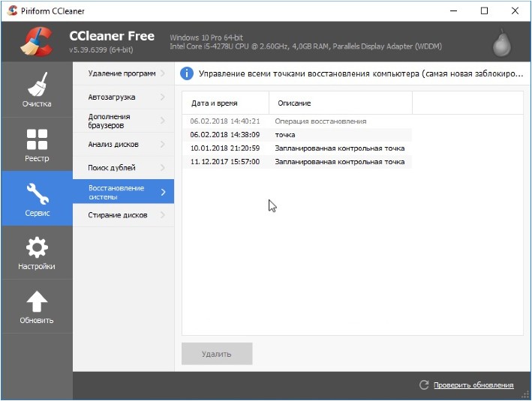Click Запланированная контрольная точка for 11.12.2017
The image size is (532, 401).
point(340,162)
